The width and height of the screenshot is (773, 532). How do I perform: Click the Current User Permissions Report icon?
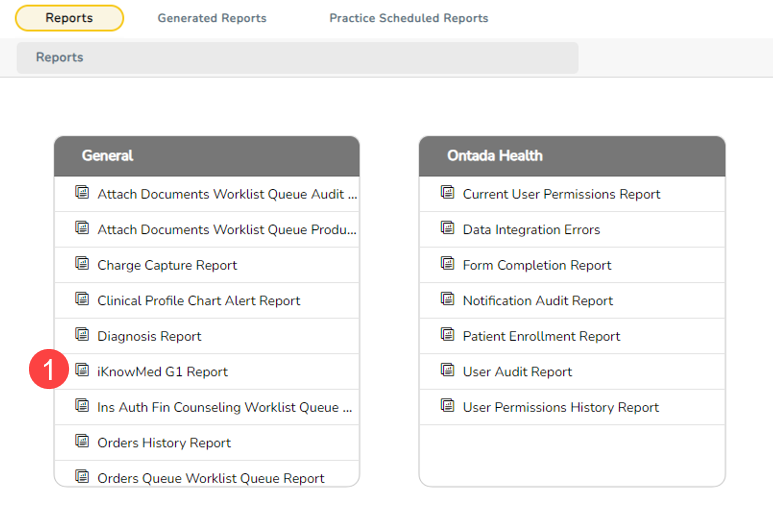tap(448, 193)
